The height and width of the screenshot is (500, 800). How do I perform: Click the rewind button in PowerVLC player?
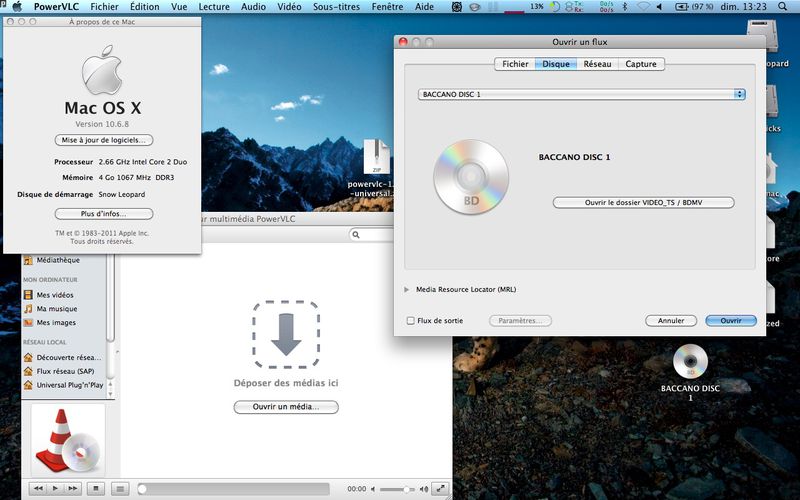pos(38,489)
